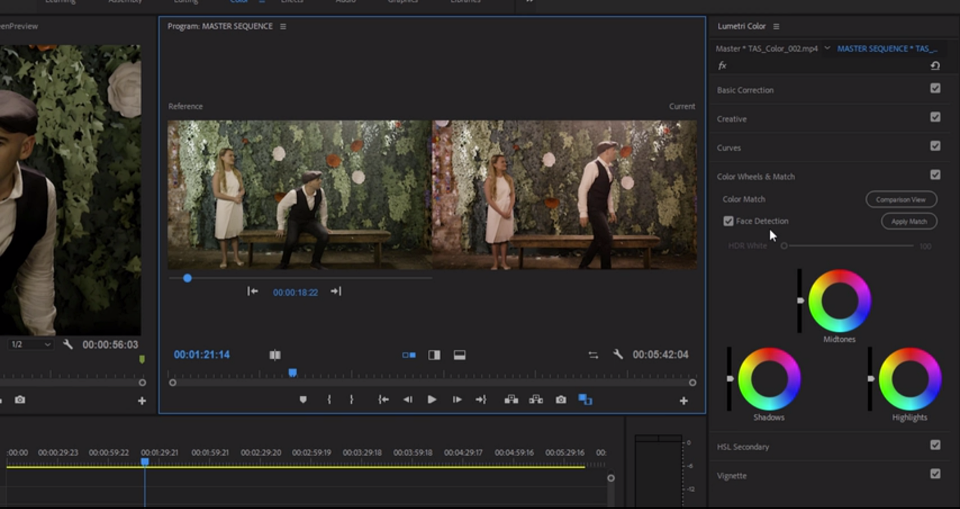
Task: Select side by side comparison layout
Action: (x=408, y=355)
